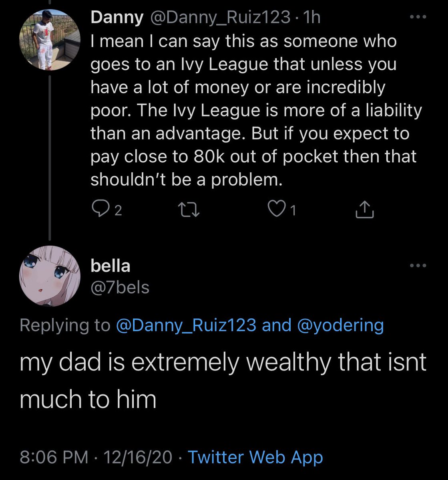
Task: Like Danny's tweet with heart icon
Action: click(x=275, y=210)
